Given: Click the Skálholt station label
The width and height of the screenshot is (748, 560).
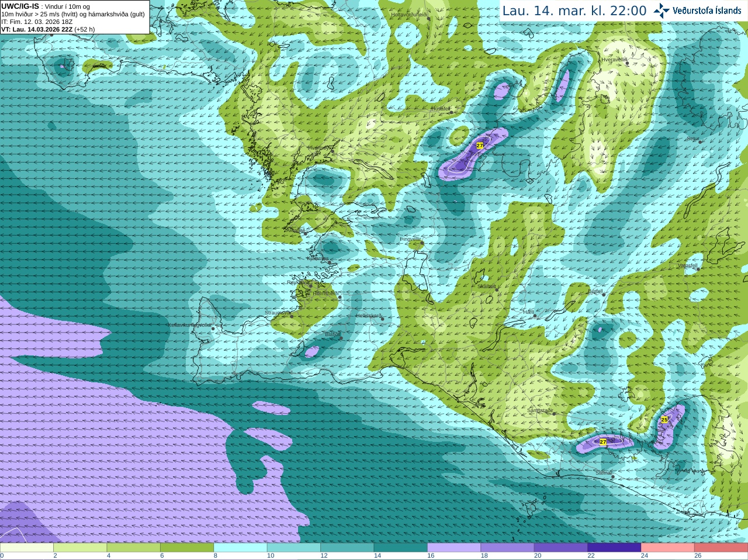Looking at the screenshot, I should pyautogui.click(x=487, y=286).
